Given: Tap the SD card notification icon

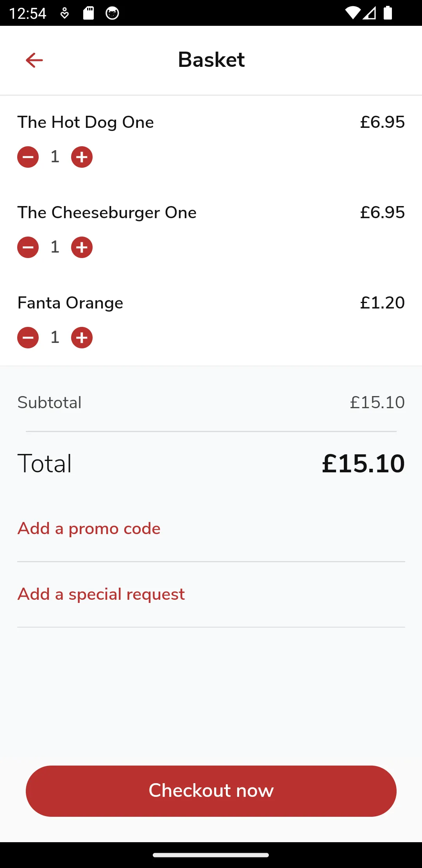Looking at the screenshot, I should click(x=89, y=13).
